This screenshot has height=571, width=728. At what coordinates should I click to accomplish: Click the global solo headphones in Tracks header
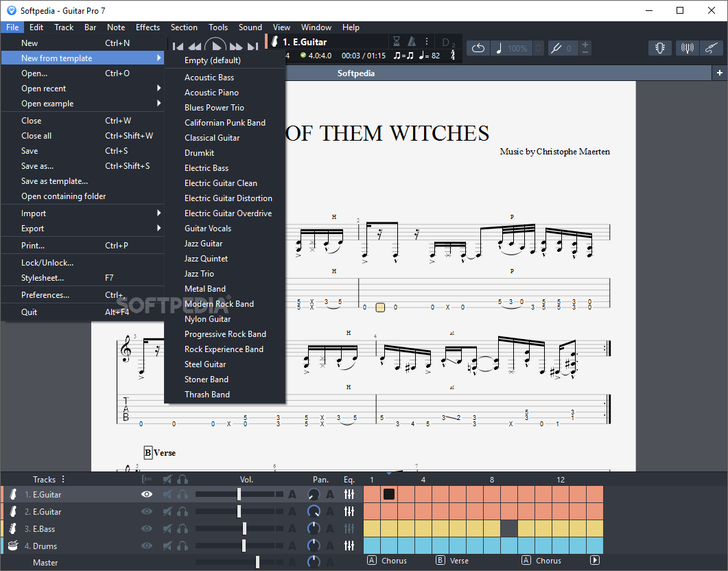[x=183, y=480]
